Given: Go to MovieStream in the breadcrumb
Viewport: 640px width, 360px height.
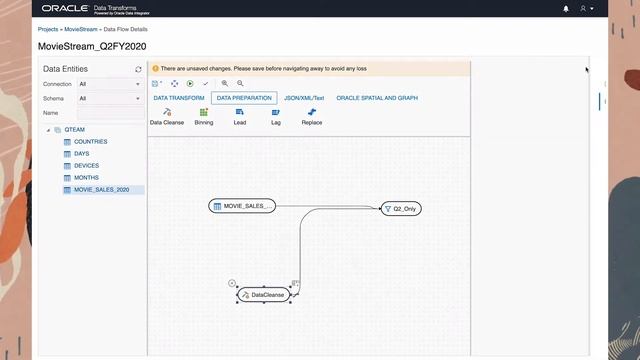Looking at the screenshot, I should (81, 29).
